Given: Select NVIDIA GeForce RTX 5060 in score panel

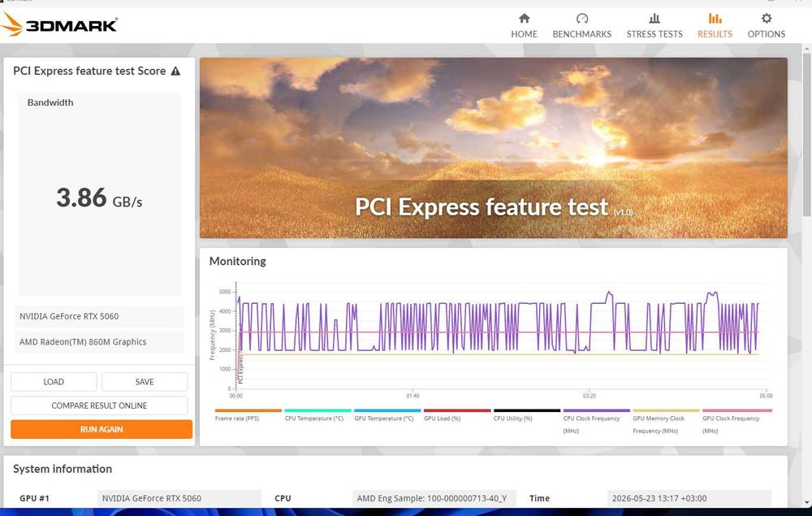Looking at the screenshot, I should point(99,317).
